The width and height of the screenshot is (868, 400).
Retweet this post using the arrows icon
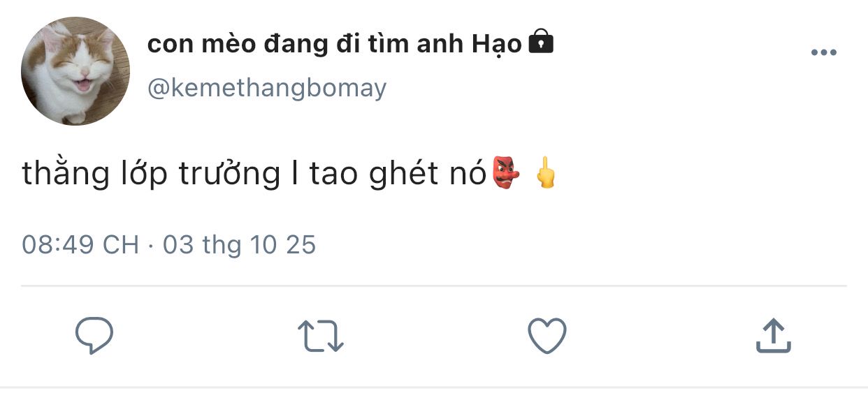(321, 336)
